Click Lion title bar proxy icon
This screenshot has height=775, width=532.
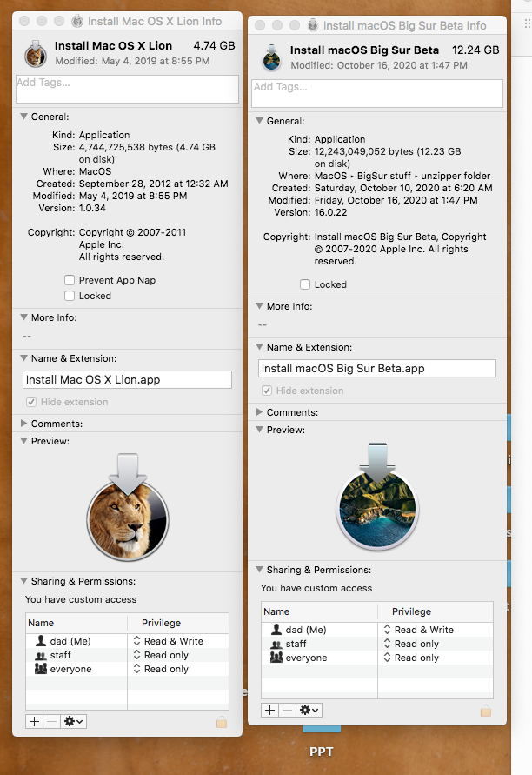click(77, 21)
